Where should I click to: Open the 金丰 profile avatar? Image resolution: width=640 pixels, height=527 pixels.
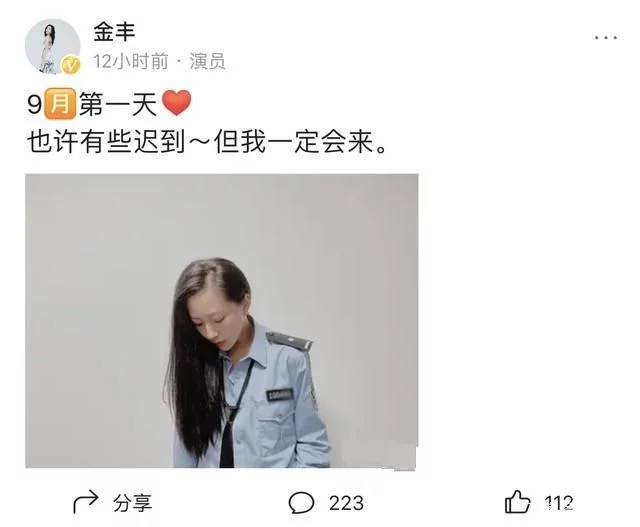pos(52,46)
